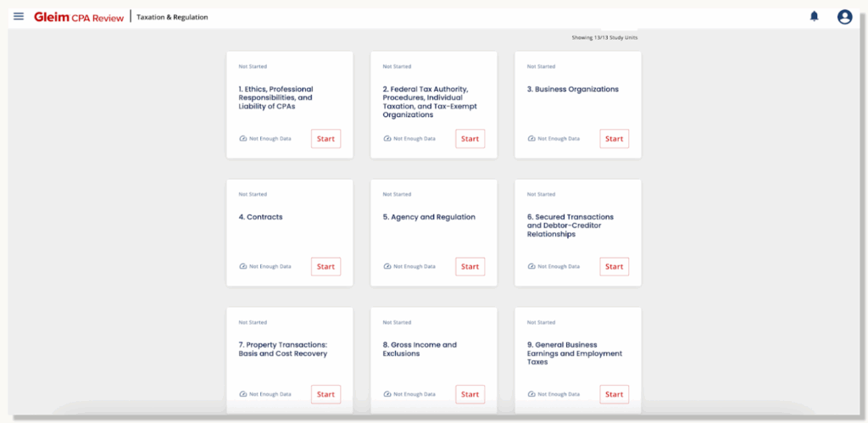
Task: Click data gauge icon on Contracts card
Action: [x=243, y=266]
